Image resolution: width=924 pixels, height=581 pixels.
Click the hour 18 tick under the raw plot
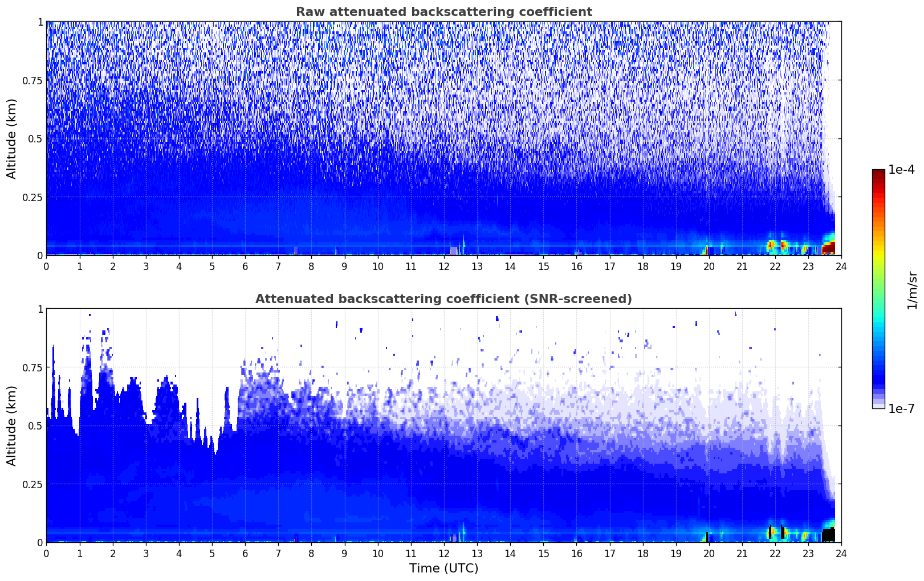pyautogui.click(x=642, y=266)
